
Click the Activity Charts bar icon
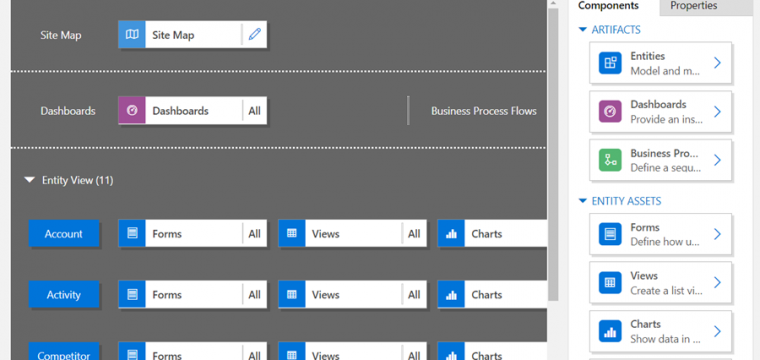click(451, 295)
